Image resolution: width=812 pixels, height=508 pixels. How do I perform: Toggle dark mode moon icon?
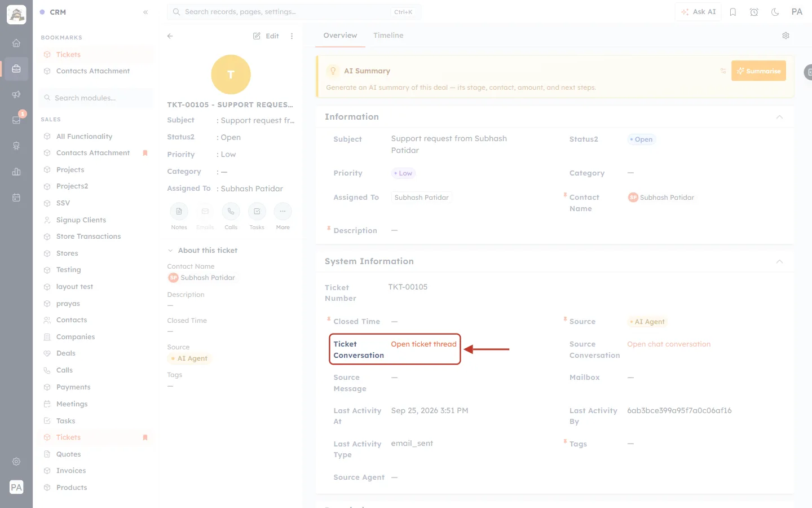tap(775, 12)
